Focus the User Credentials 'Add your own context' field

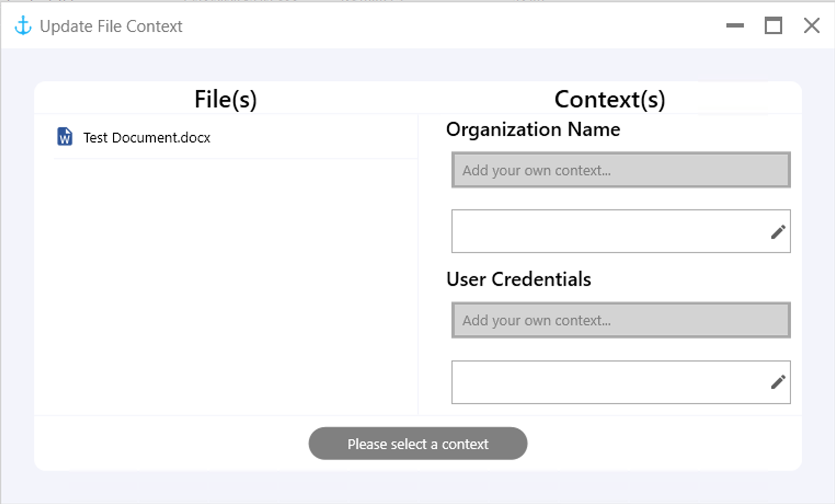pyautogui.click(x=620, y=320)
